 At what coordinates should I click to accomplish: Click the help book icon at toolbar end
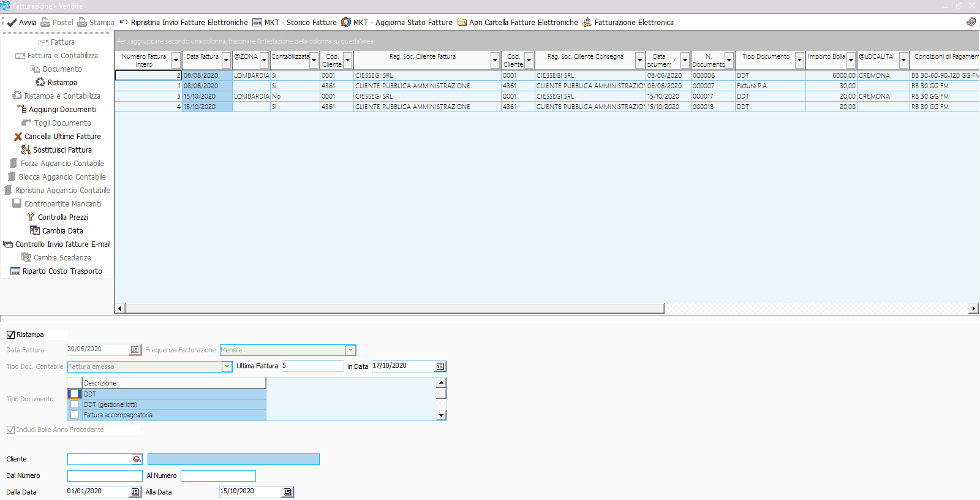pos(971,22)
